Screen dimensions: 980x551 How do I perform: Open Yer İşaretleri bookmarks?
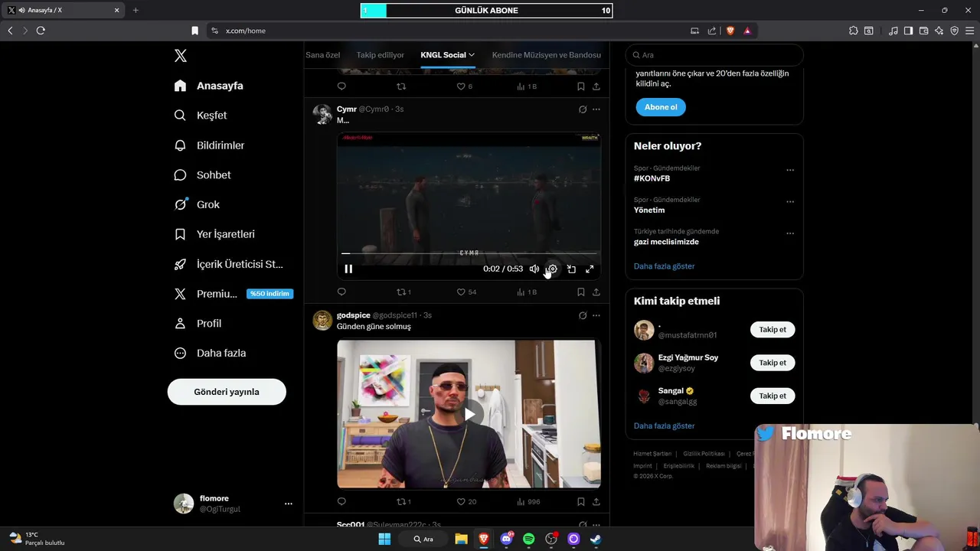point(214,234)
